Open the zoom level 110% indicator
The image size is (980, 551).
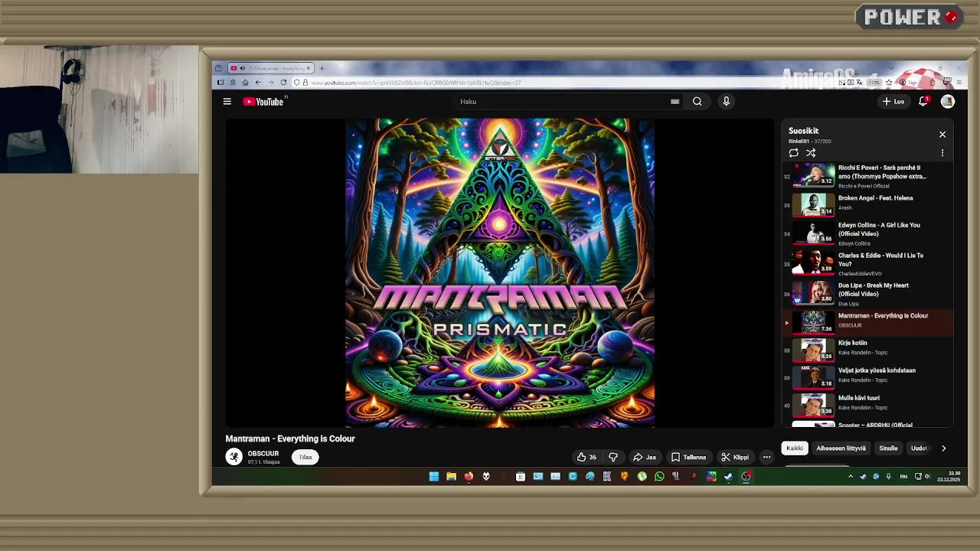click(874, 83)
